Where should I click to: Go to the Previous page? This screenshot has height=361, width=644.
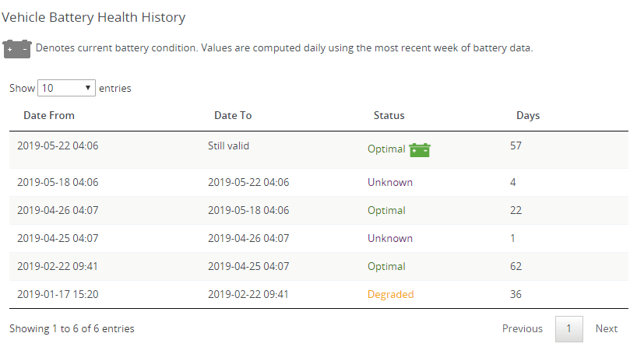click(522, 328)
